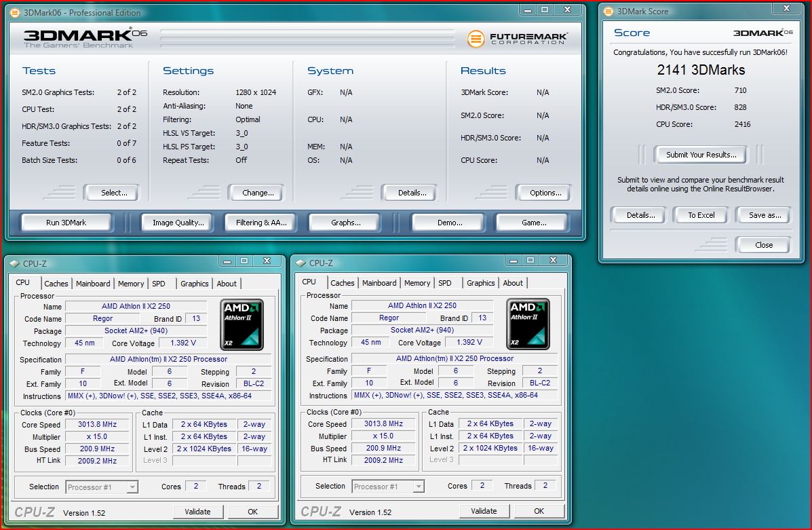Click Core Voltage 1.392 V in left CPU-Z

coord(183,343)
